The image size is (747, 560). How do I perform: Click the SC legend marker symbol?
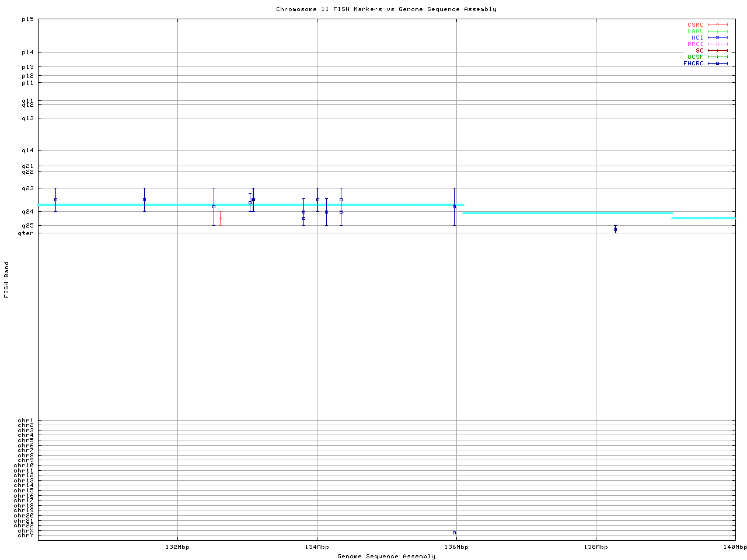pos(717,51)
